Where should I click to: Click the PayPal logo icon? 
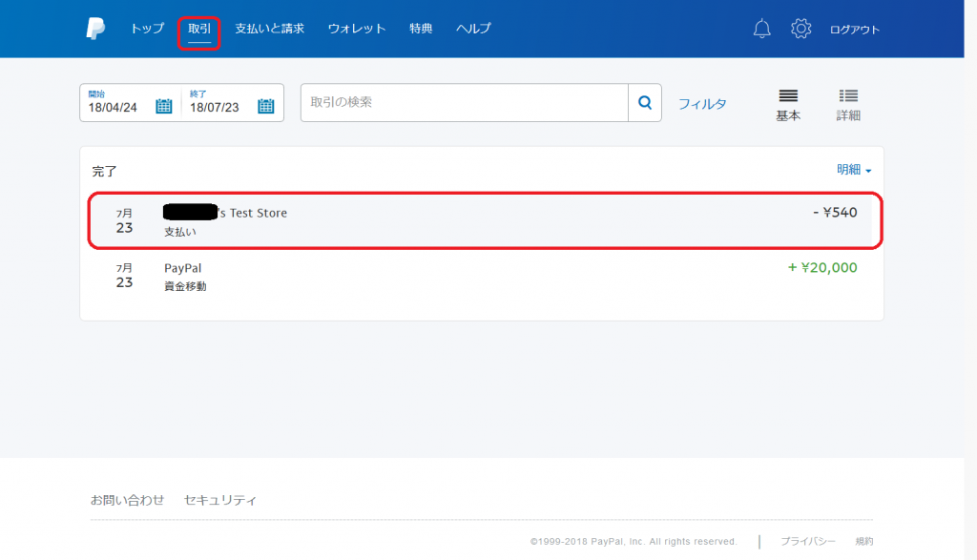(x=95, y=29)
